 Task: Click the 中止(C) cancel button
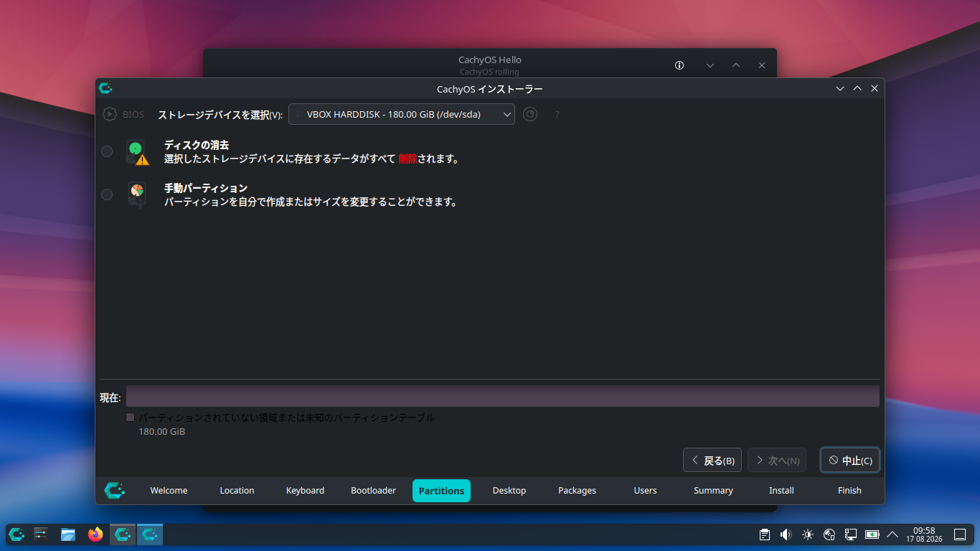[x=850, y=461]
